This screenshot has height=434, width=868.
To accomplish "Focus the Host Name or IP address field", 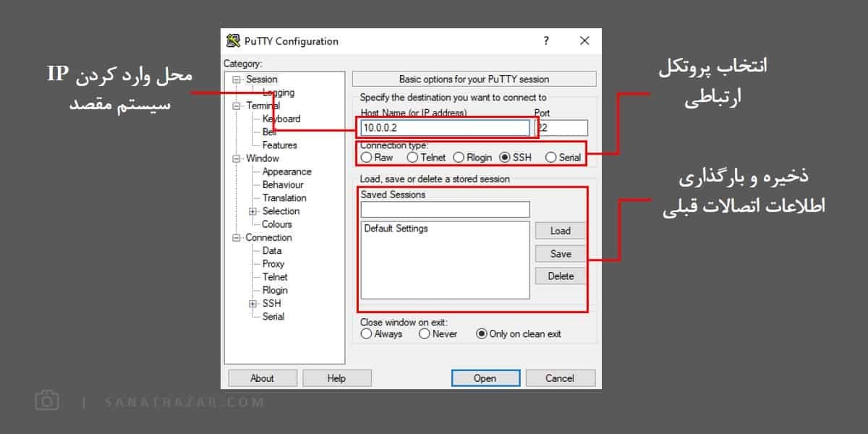I will [445, 128].
